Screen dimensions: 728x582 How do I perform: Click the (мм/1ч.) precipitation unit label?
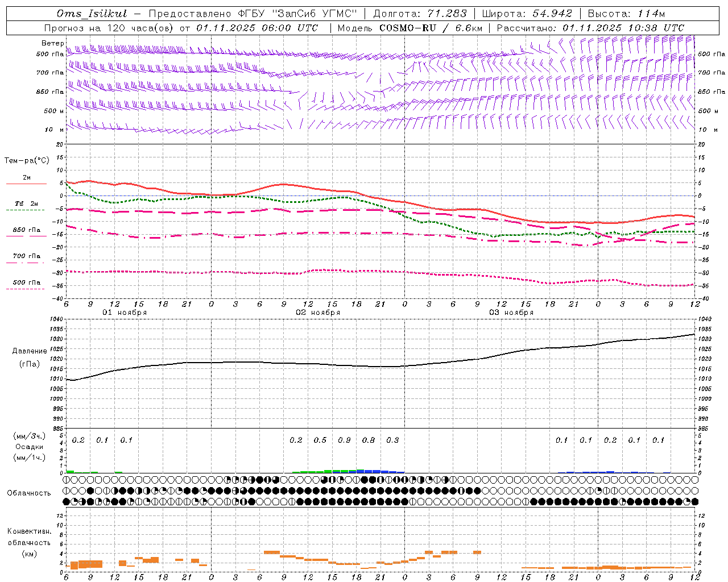coord(30,458)
